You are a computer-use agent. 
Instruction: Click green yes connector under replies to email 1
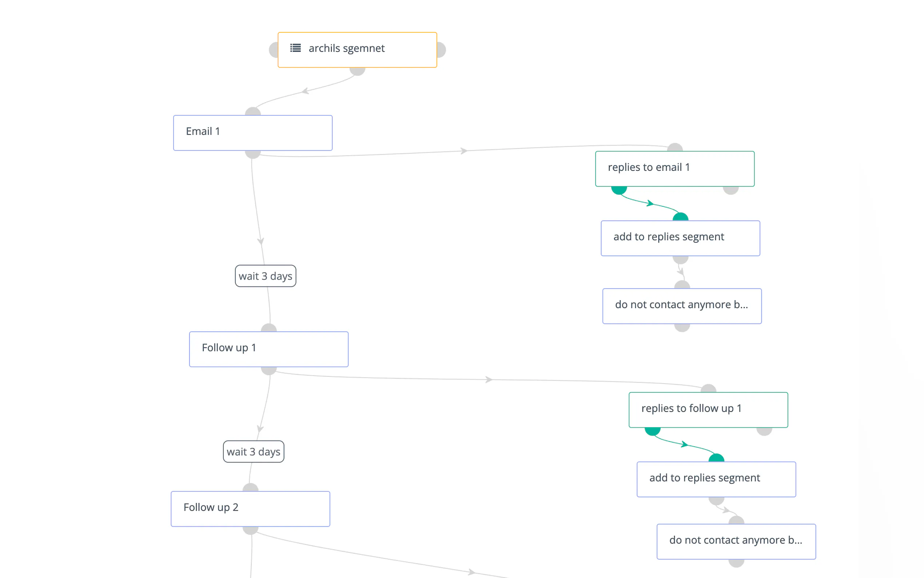click(619, 190)
